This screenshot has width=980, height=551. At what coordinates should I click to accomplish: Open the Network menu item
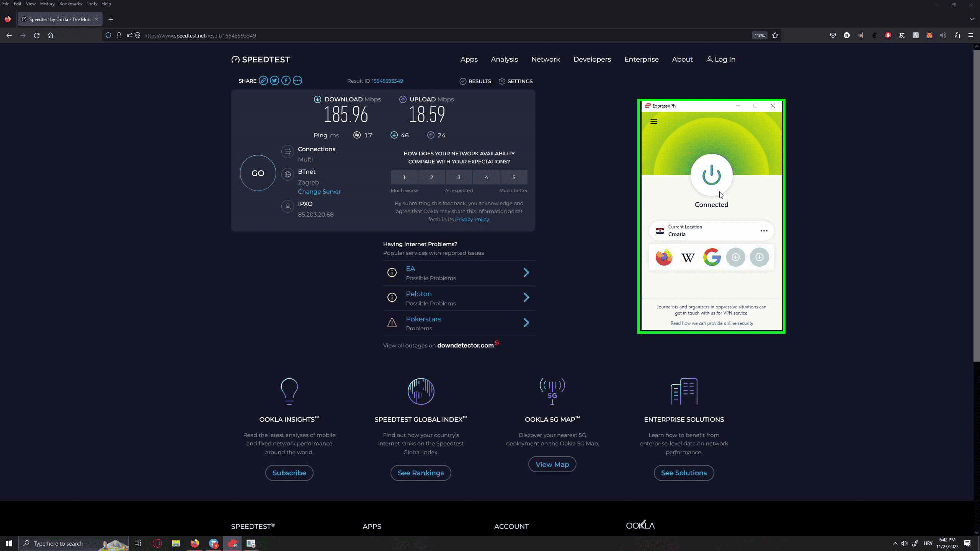pyautogui.click(x=546, y=59)
